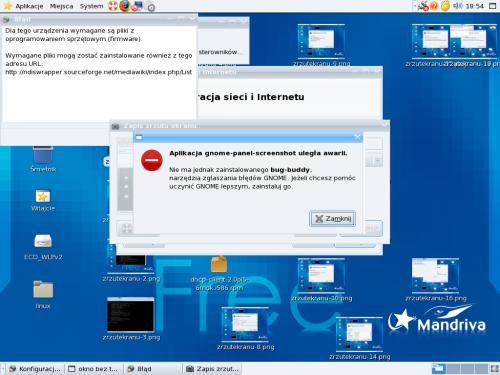Viewport: 500px width, 375px height.
Task: Click the lifebuoy help icon in panel
Action: click(113, 6)
